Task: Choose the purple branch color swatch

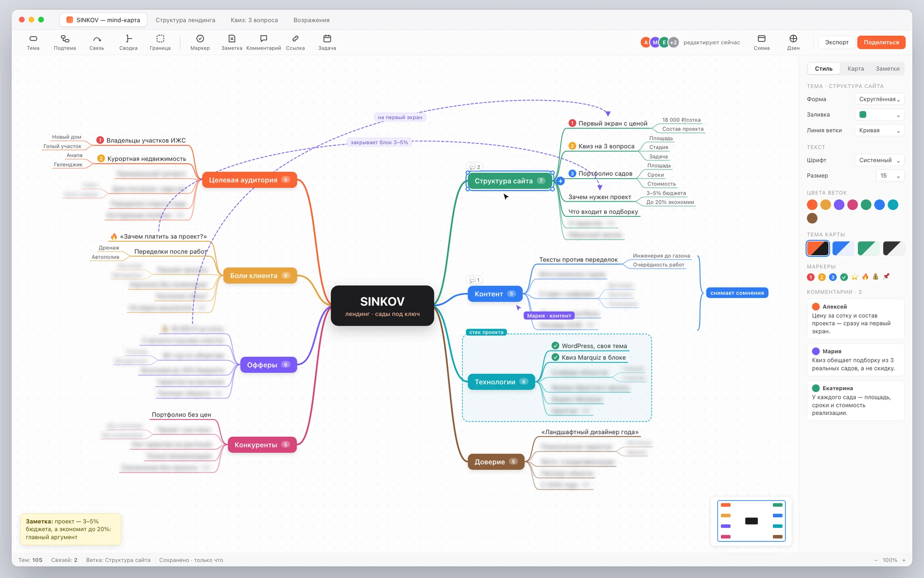Action: point(839,205)
